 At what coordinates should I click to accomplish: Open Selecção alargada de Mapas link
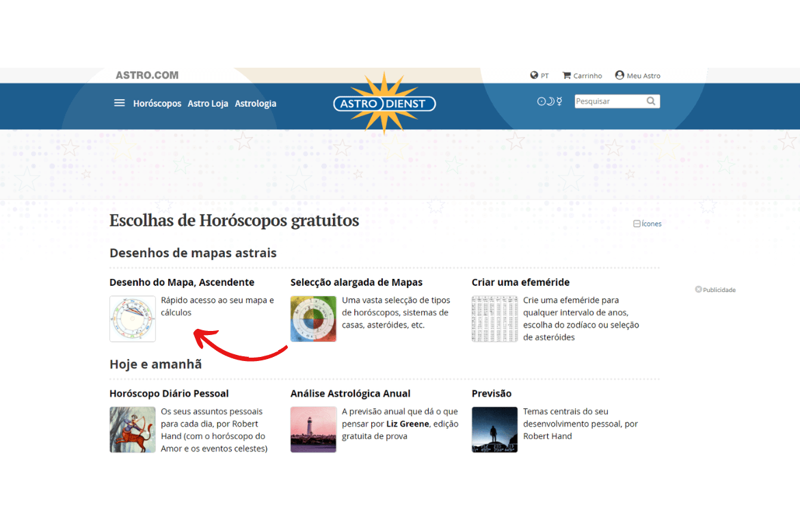pyautogui.click(x=356, y=282)
